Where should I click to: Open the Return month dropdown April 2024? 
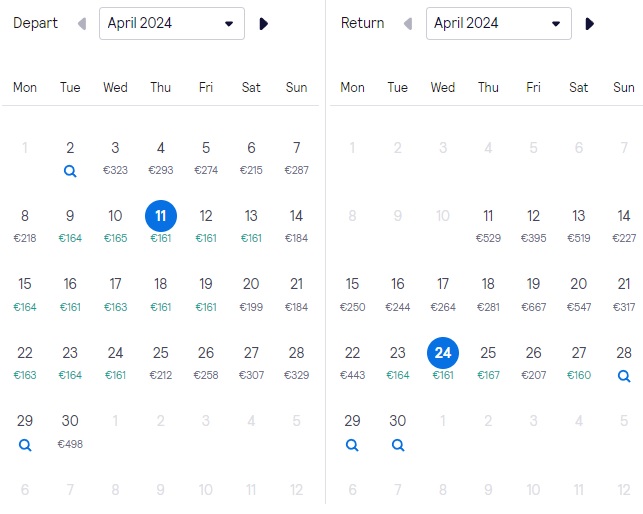point(499,23)
